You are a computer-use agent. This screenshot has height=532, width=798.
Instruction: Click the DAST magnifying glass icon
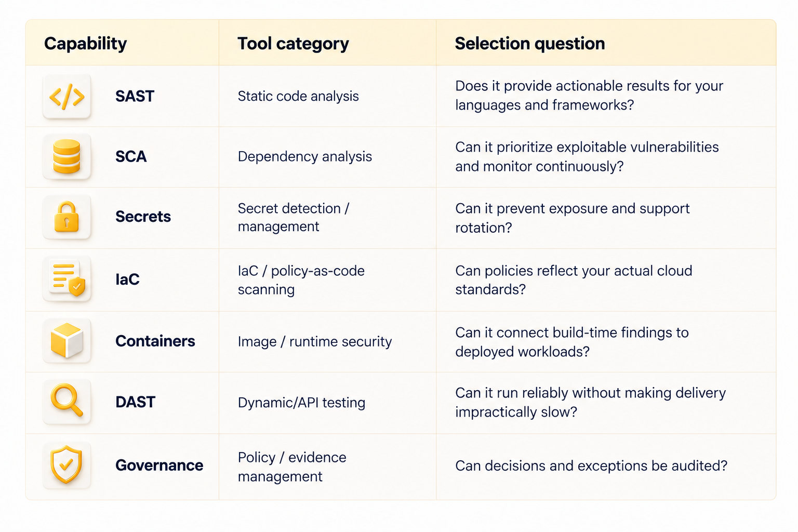[67, 402]
